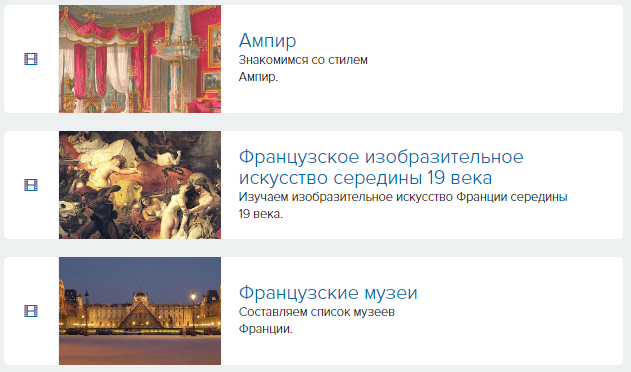Click the word 'Франции.' under Французские музеи
The height and width of the screenshot is (372, 631).
click(x=266, y=329)
